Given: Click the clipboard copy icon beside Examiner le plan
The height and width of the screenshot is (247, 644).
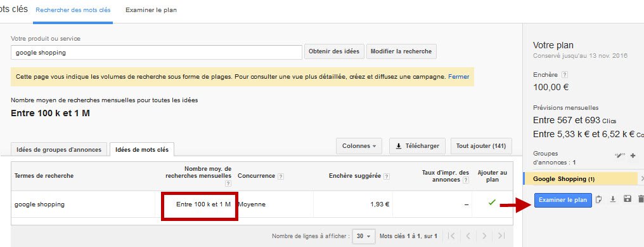Looking at the screenshot, I should coord(599,199).
